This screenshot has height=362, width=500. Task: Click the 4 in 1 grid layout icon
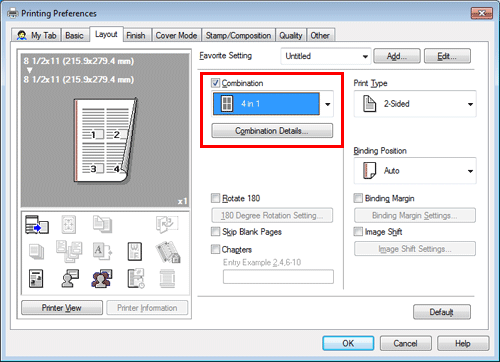click(x=227, y=104)
